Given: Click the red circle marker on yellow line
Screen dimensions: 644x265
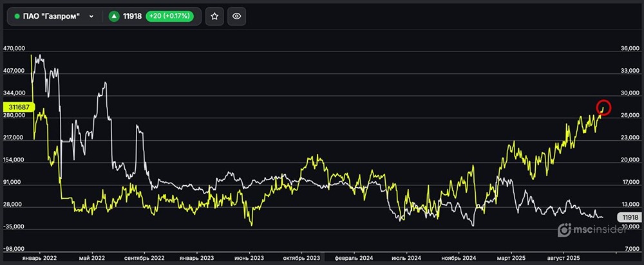Looking at the screenshot, I should tap(603, 107).
